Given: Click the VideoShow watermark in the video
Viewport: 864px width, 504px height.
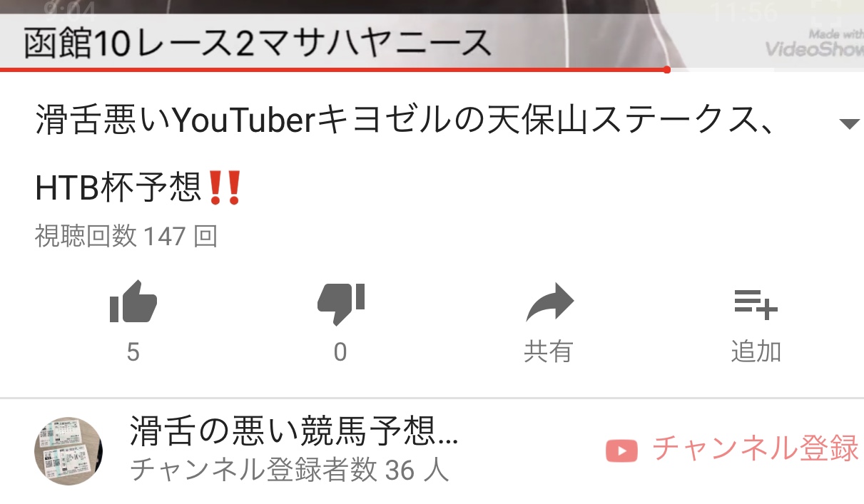Looking at the screenshot, I should tap(814, 43).
